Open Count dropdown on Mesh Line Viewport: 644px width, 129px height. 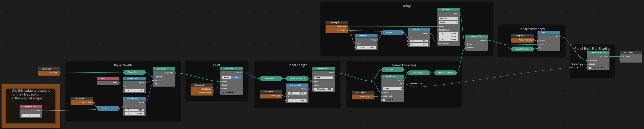448,22
